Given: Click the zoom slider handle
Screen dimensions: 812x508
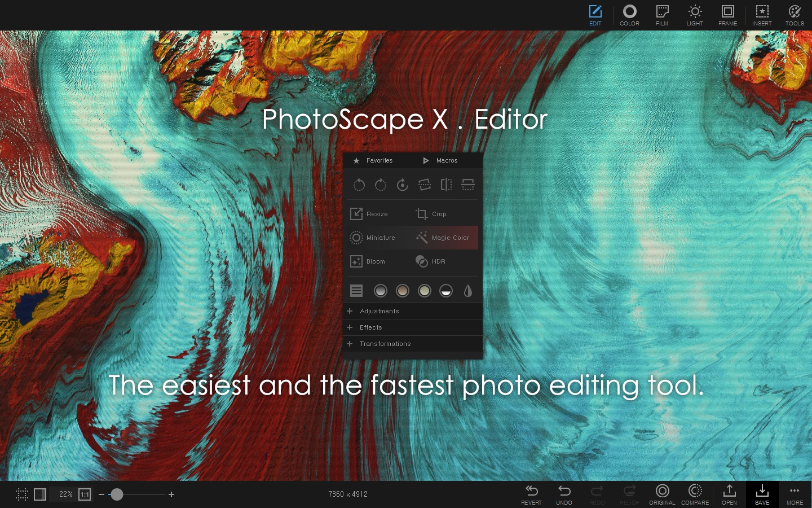Looking at the screenshot, I should (117, 494).
